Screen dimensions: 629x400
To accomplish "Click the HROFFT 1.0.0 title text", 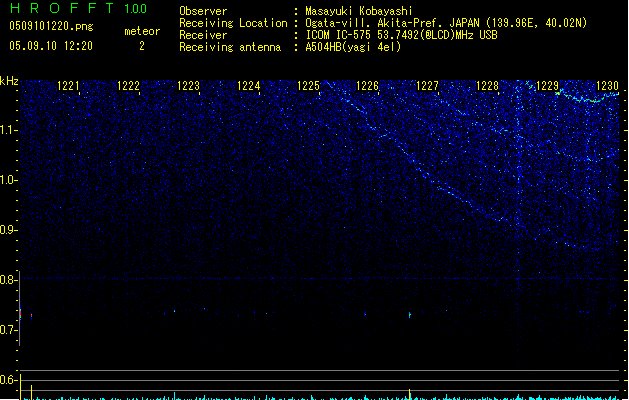I will coord(79,8).
